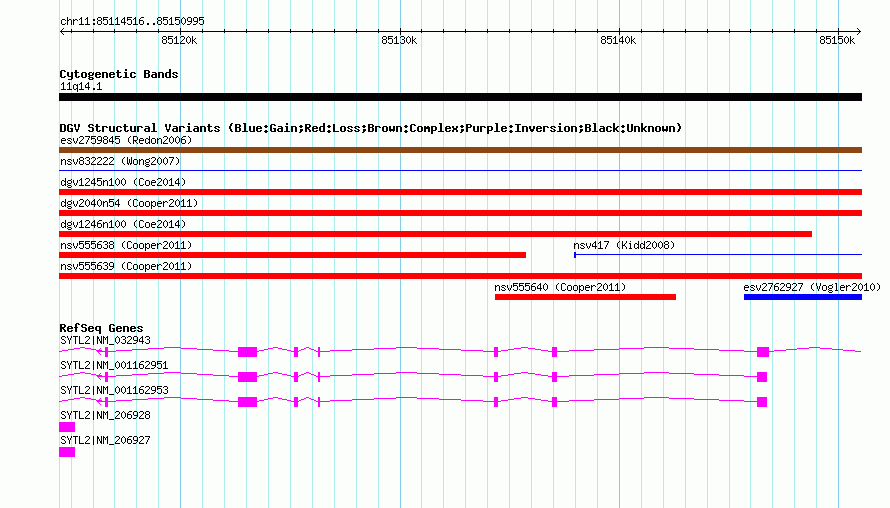Open the nsv417 (Kidd2008) variant label
Screen dimensions: 890x508
click(624, 245)
